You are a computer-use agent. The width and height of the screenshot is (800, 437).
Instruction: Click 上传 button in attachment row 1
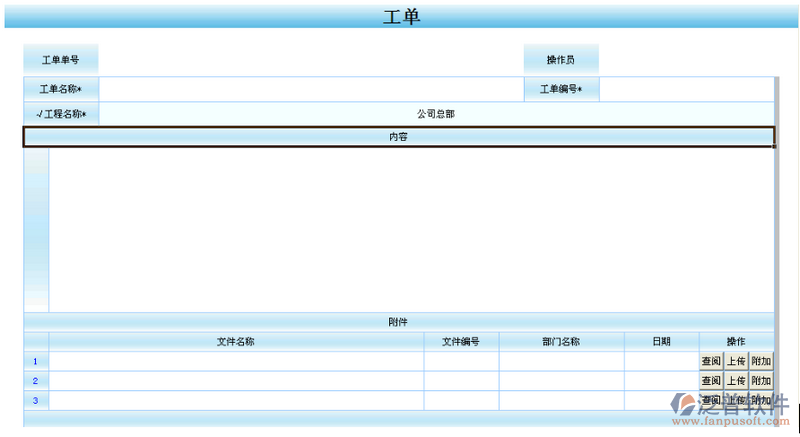pyautogui.click(x=736, y=361)
